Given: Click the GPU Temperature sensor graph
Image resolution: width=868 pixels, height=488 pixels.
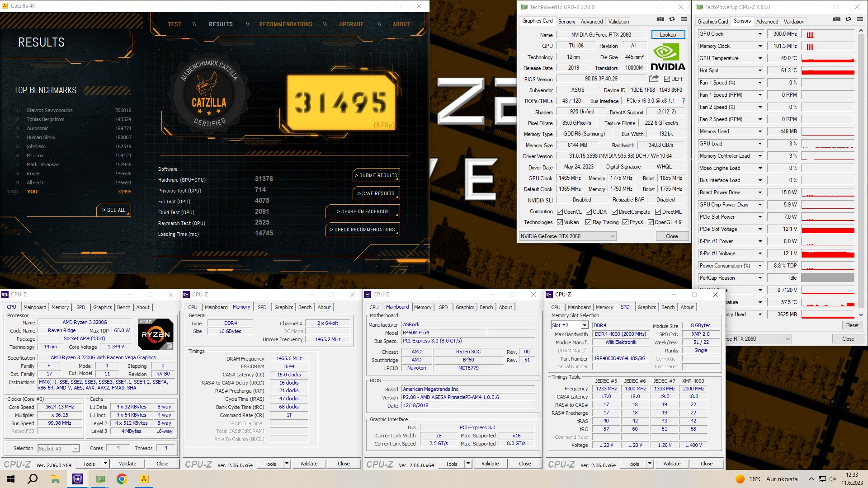Looking at the screenshot, I should click(x=828, y=58).
